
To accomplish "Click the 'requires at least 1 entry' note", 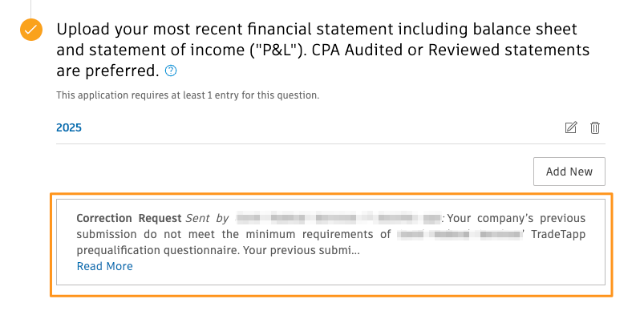I will pyautogui.click(x=188, y=95).
